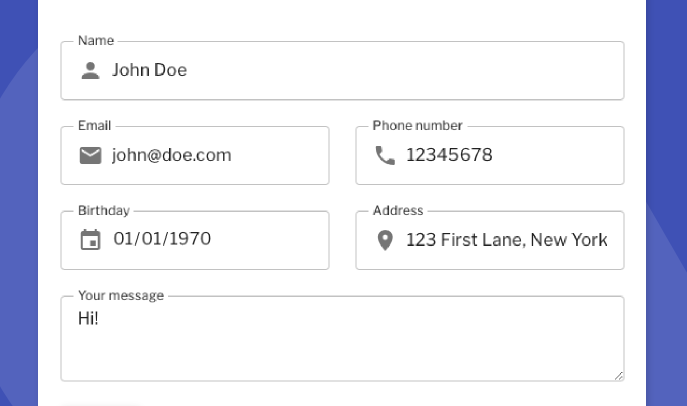Click the message box resize handle
This screenshot has width=687, height=406.
coord(619,376)
